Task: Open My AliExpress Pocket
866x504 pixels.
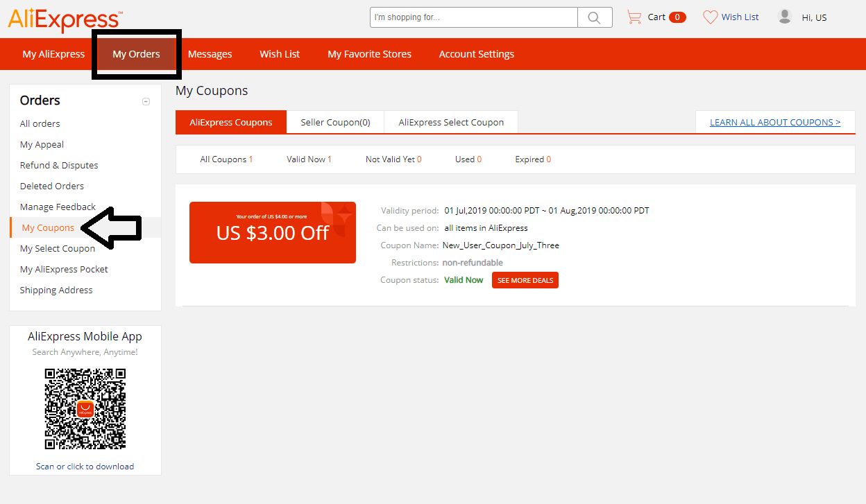Action: 64,269
